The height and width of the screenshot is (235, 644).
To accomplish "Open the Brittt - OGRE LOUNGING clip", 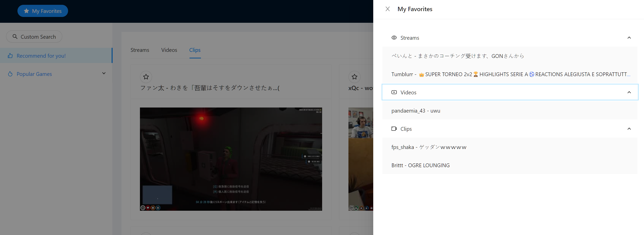I will click(420, 165).
